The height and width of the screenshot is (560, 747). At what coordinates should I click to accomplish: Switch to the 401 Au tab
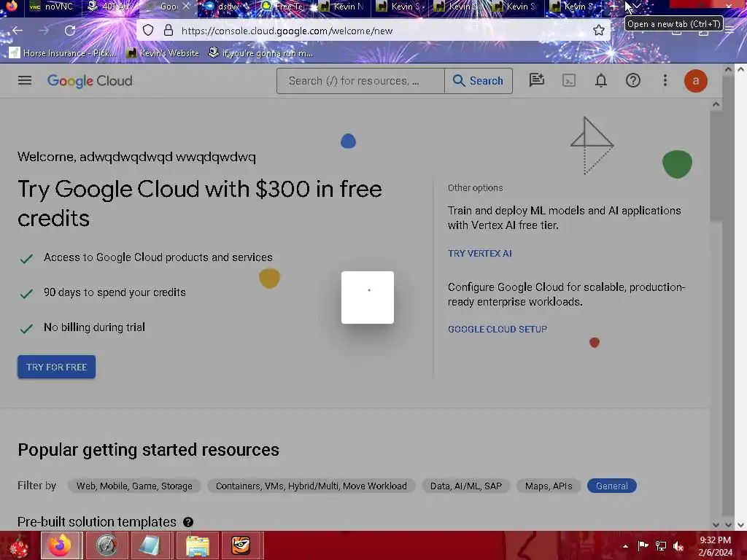pyautogui.click(x=111, y=7)
